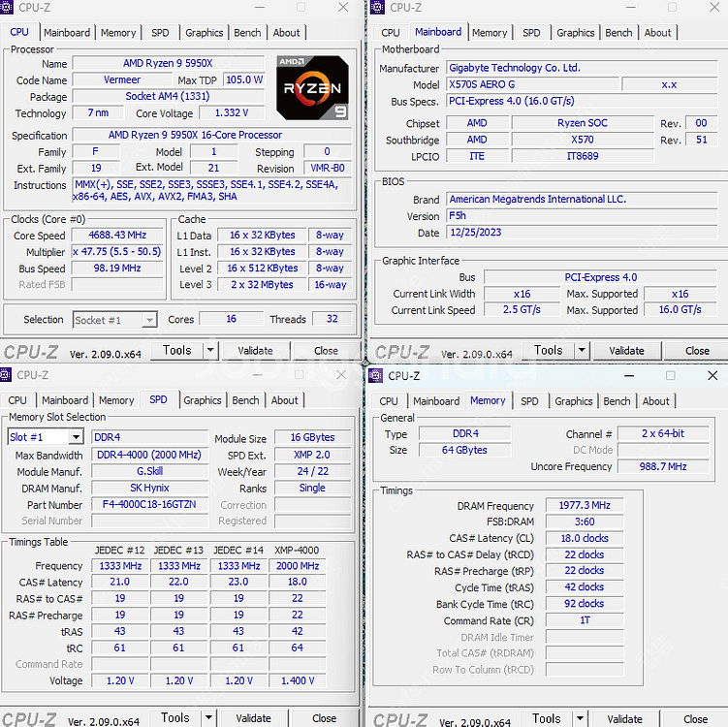The height and width of the screenshot is (727, 728).
Task: Open Tools dropdown arrow in CPU window
Action: (210, 350)
